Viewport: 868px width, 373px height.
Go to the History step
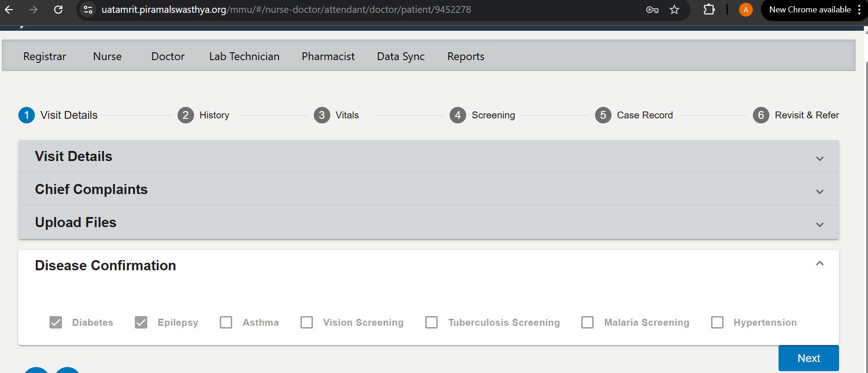click(x=214, y=115)
